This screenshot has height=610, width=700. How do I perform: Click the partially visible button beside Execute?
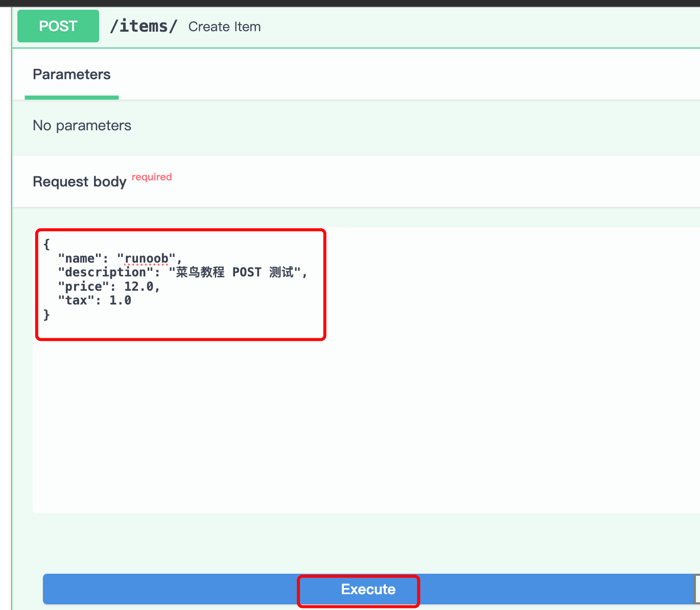point(696,589)
